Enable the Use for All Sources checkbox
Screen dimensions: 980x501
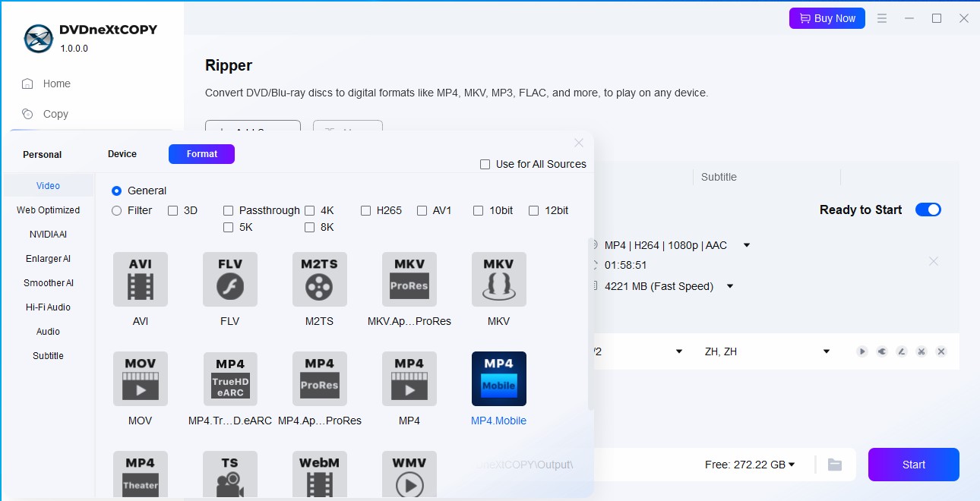485,164
